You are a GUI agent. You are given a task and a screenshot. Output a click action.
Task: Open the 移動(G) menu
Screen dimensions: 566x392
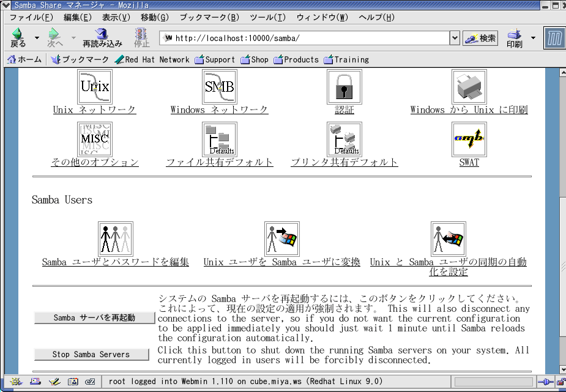[x=154, y=17]
